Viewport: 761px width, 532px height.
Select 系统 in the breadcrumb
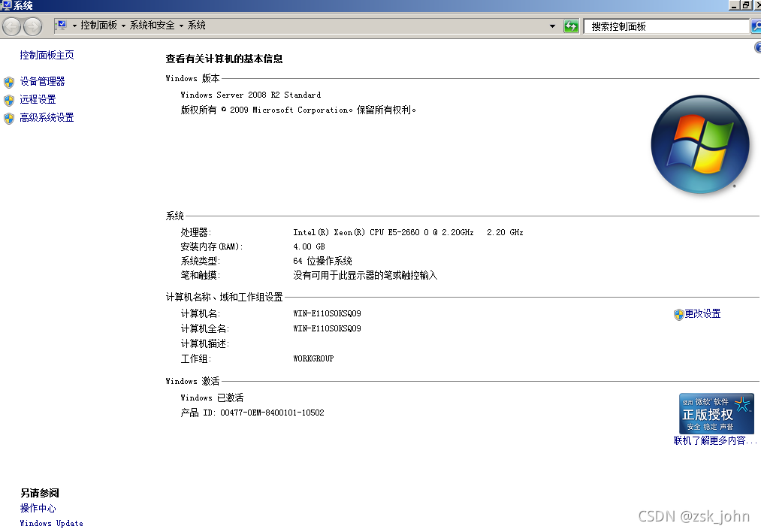[197, 26]
